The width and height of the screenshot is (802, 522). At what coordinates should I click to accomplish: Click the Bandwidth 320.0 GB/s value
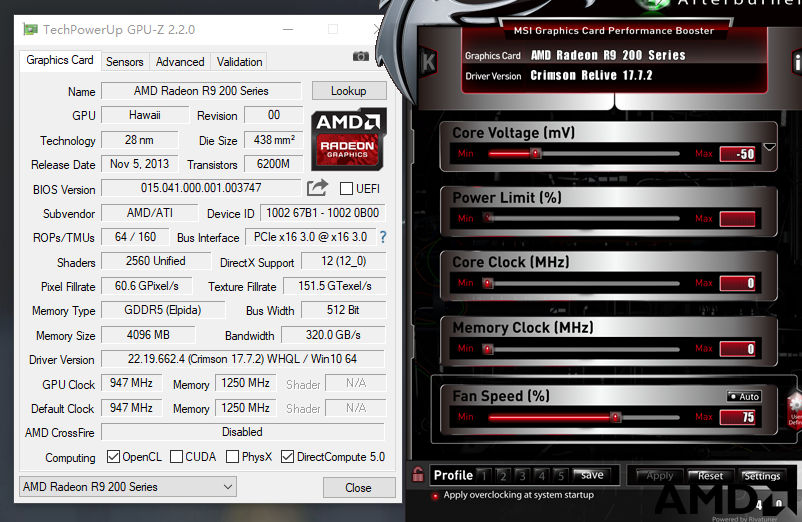333,335
